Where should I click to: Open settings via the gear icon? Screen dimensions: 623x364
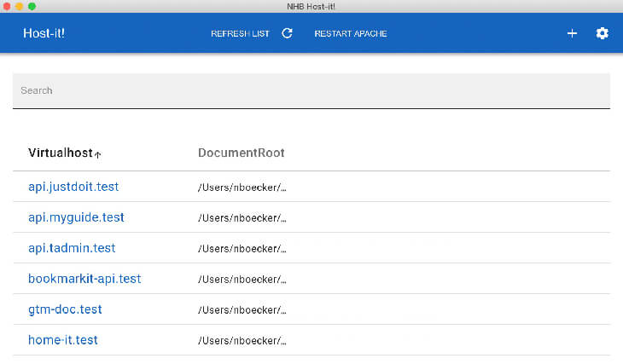(x=602, y=33)
